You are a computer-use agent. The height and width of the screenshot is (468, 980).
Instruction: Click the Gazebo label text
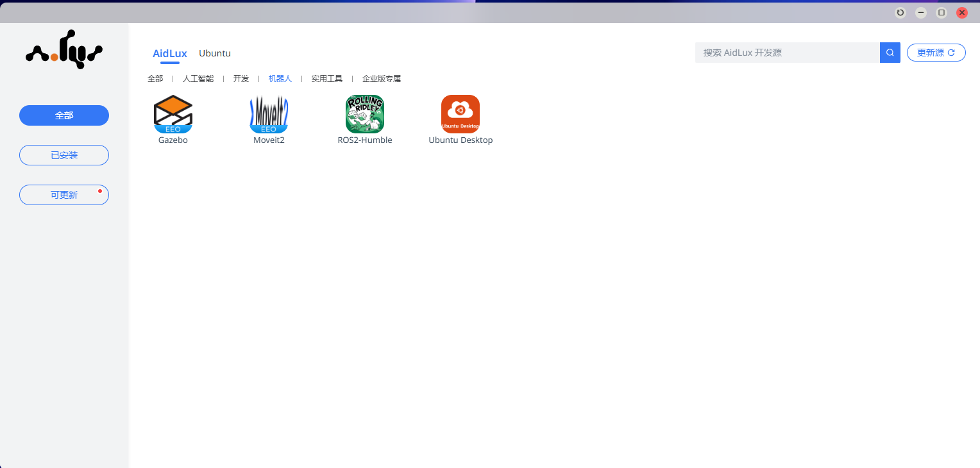[x=173, y=140]
